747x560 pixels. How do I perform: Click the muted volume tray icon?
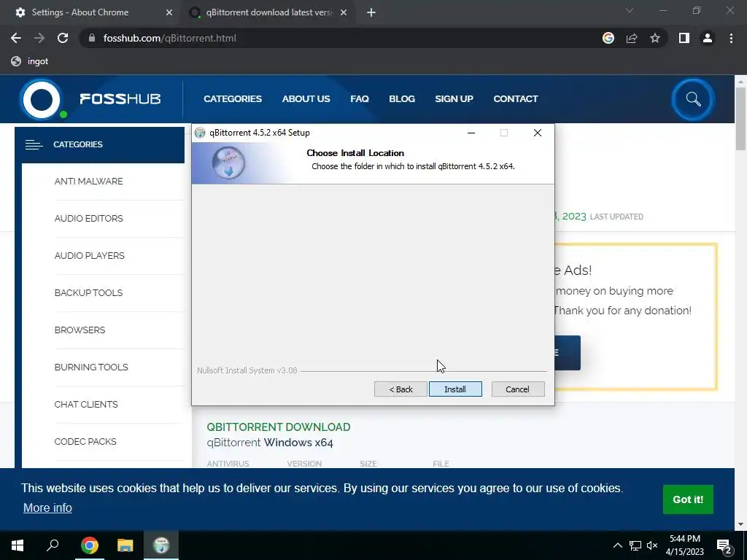pyautogui.click(x=652, y=545)
